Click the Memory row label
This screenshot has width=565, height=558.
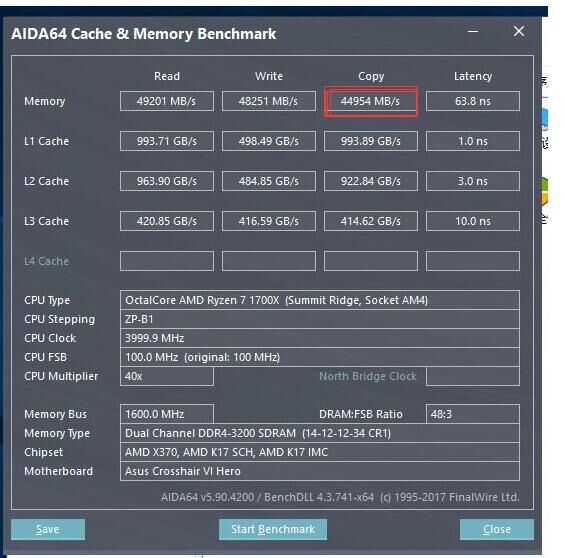click(x=45, y=102)
